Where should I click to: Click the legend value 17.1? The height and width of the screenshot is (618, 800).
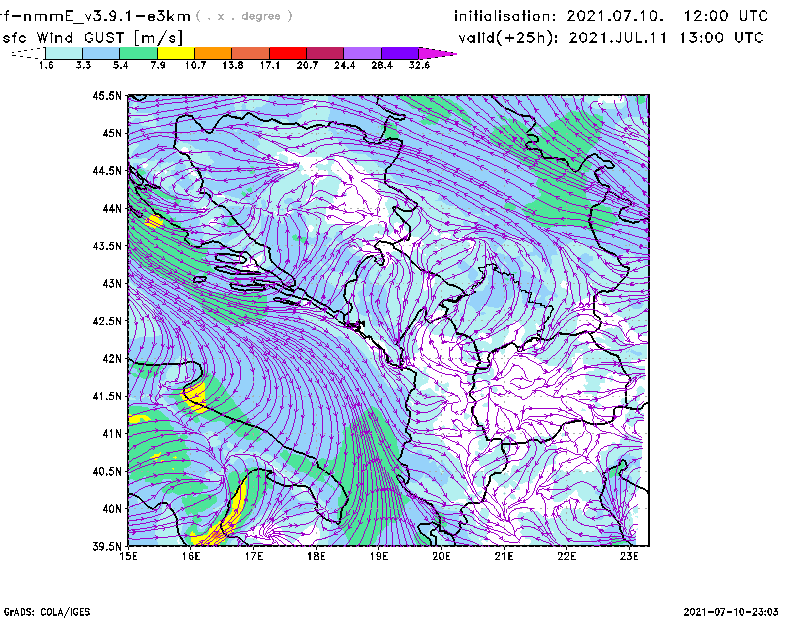[x=270, y=65]
